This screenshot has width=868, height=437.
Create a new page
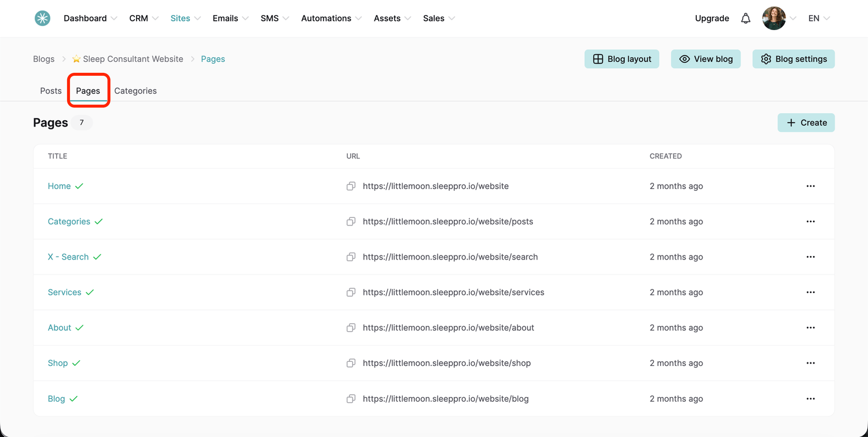pyautogui.click(x=806, y=123)
